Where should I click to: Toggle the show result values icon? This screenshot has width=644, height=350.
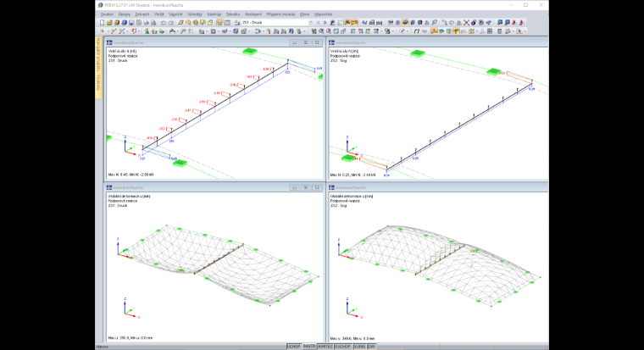(x=355, y=23)
